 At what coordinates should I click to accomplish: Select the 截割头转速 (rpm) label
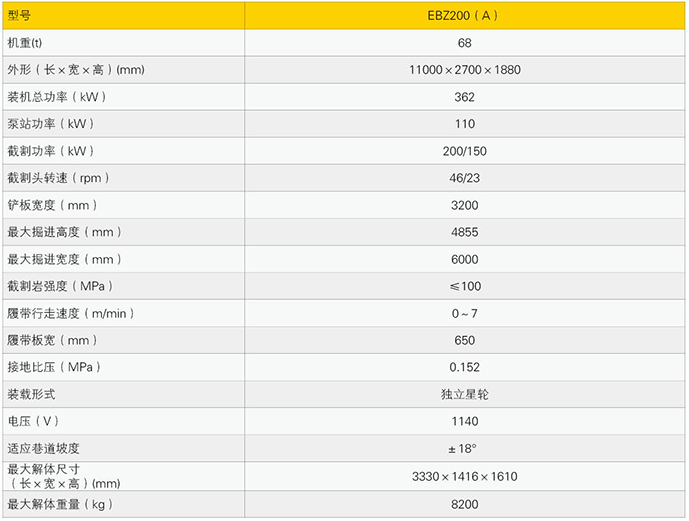(x=57, y=178)
